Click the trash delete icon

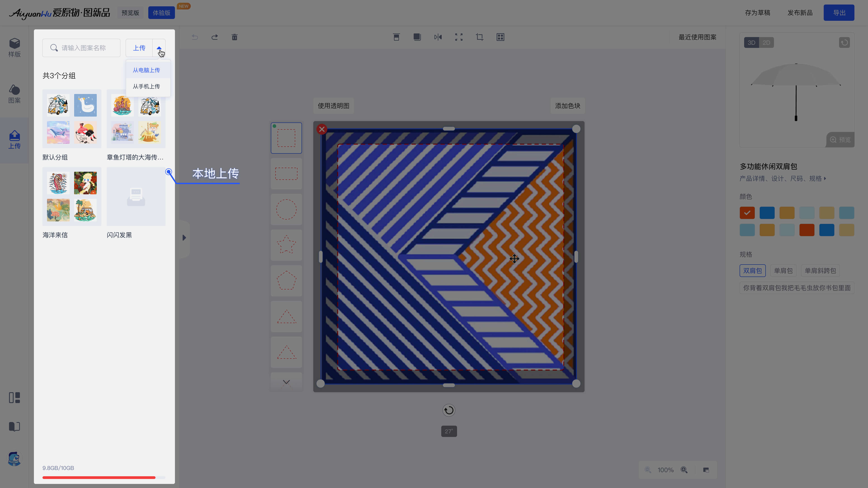pos(235,37)
